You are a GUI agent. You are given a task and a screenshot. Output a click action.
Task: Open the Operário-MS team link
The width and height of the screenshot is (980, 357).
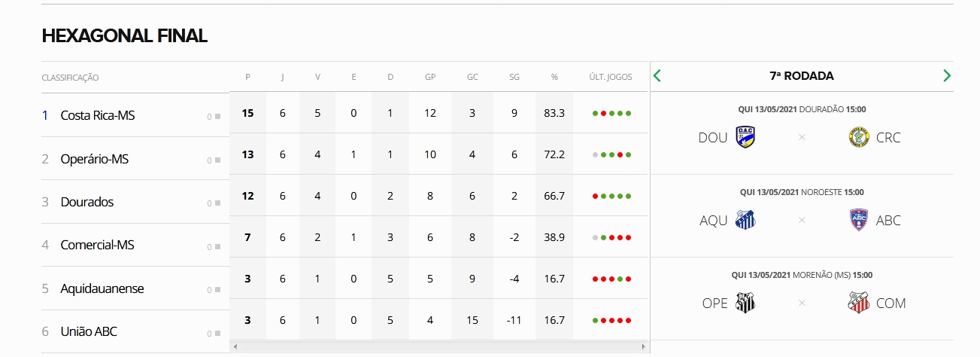[95, 159]
